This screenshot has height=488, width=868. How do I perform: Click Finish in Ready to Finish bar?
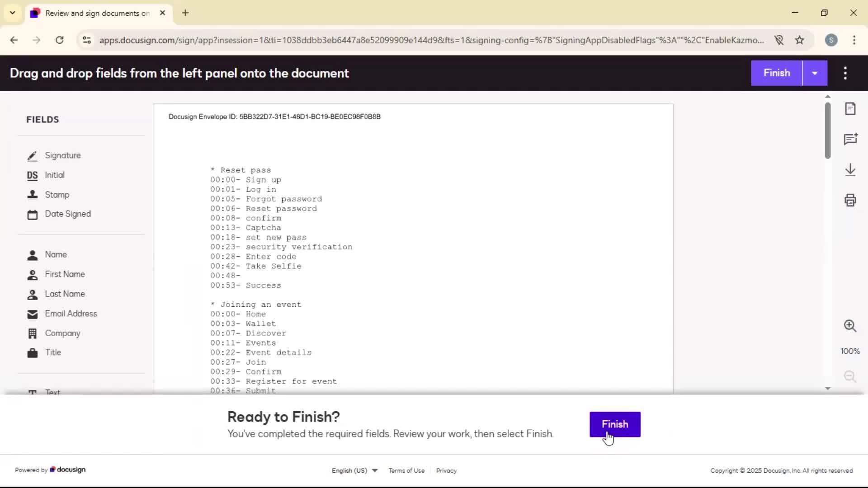tap(615, 424)
